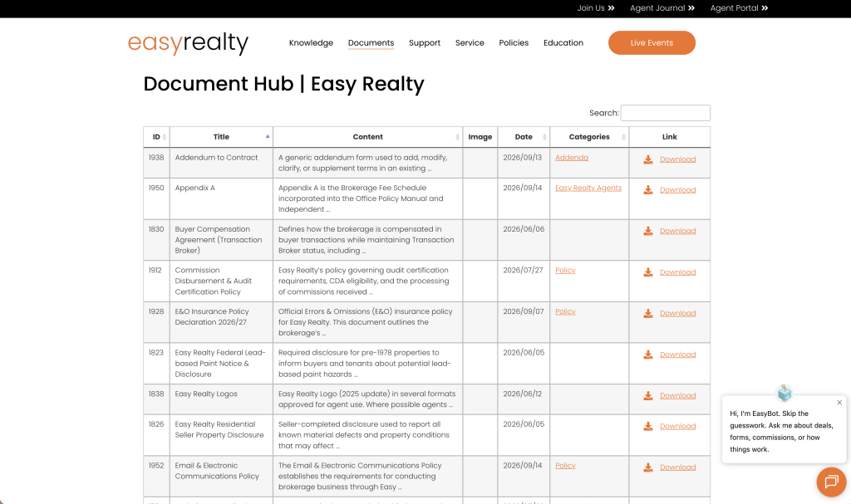Image resolution: width=851 pixels, height=504 pixels.
Task: Click 'Document Hub | Easy Realty' heading
Action: [284, 84]
